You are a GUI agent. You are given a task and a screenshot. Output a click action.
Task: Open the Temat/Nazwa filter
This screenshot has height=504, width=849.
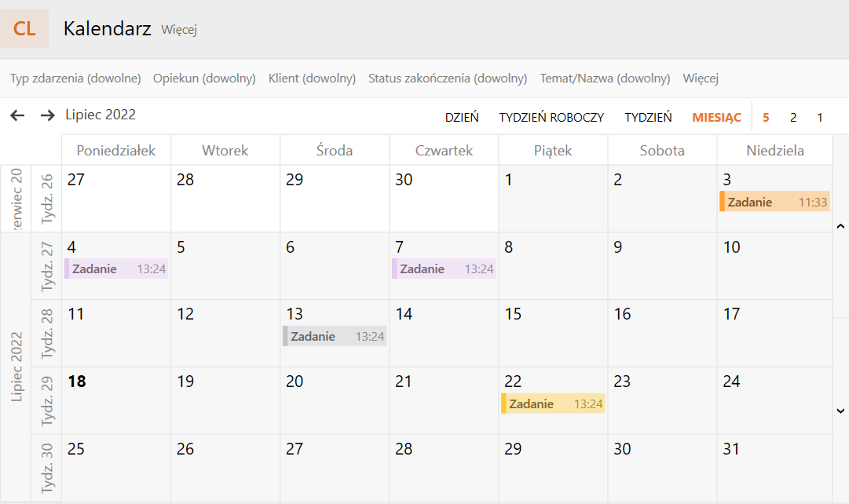click(x=605, y=79)
